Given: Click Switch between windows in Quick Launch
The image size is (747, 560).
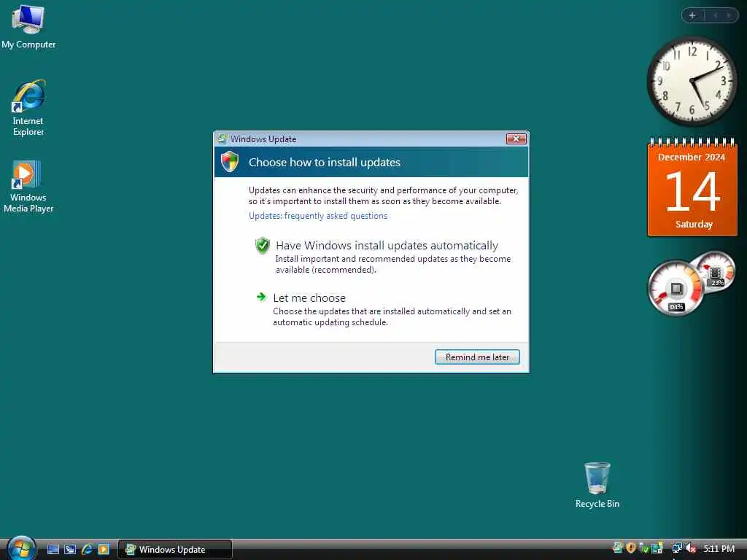Looking at the screenshot, I should click(70, 549).
